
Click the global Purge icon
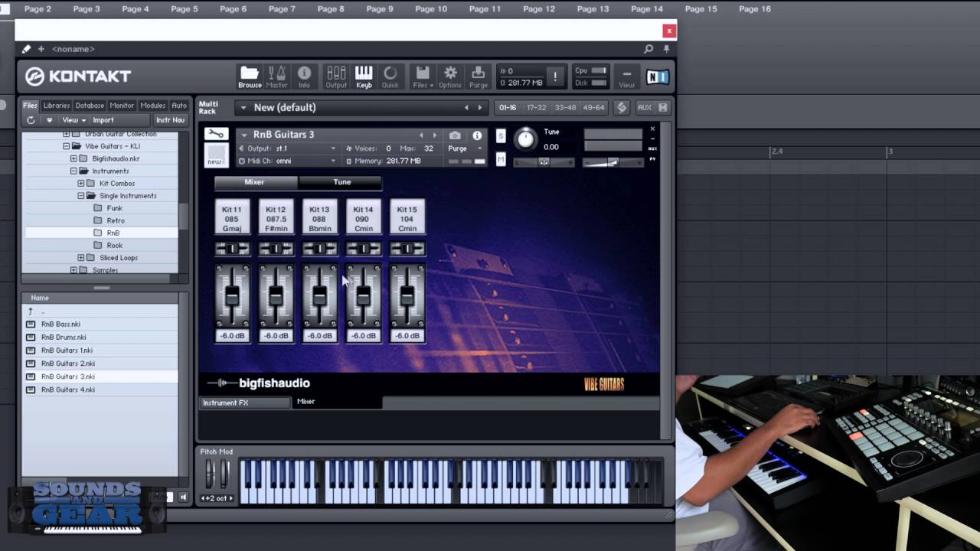tap(479, 77)
